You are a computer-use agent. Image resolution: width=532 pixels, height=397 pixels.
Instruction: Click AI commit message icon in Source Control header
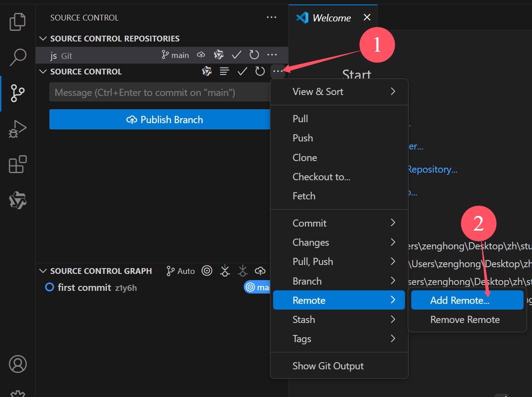tap(207, 71)
